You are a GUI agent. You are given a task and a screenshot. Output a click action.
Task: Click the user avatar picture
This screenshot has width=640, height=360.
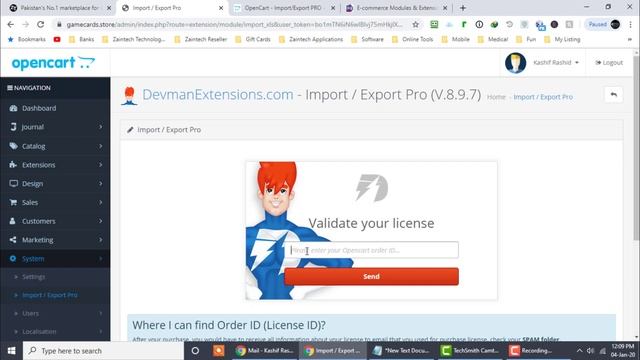click(515, 63)
